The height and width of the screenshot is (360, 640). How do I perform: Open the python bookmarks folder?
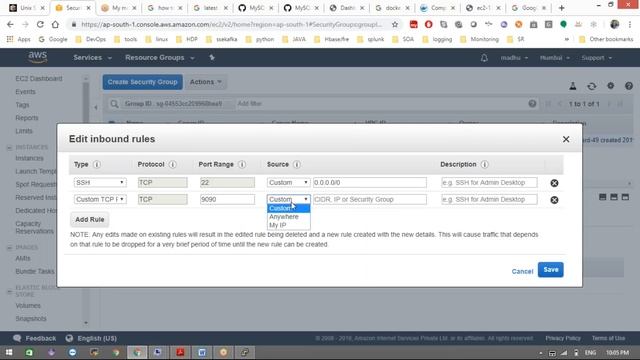[x=260, y=39]
